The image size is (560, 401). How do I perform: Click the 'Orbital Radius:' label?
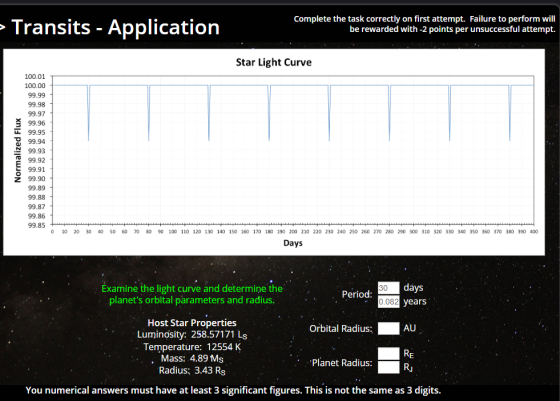[x=341, y=329]
